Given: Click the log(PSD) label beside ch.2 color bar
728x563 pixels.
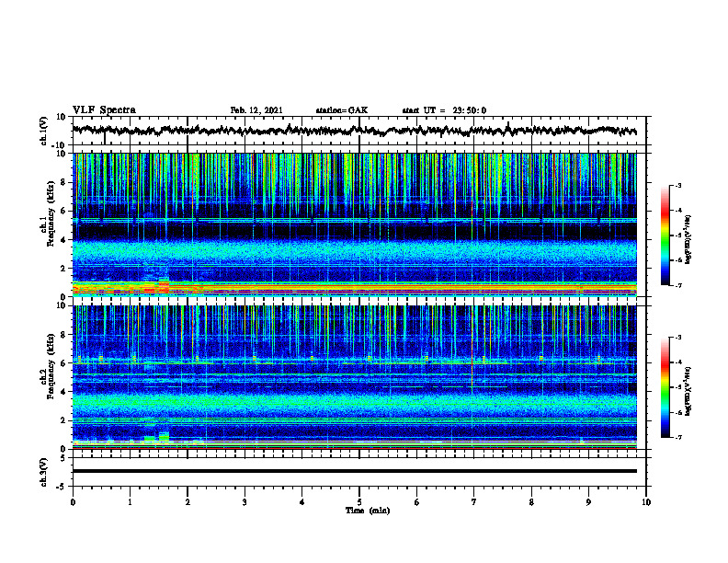Looking at the screenshot, I should (x=688, y=391).
